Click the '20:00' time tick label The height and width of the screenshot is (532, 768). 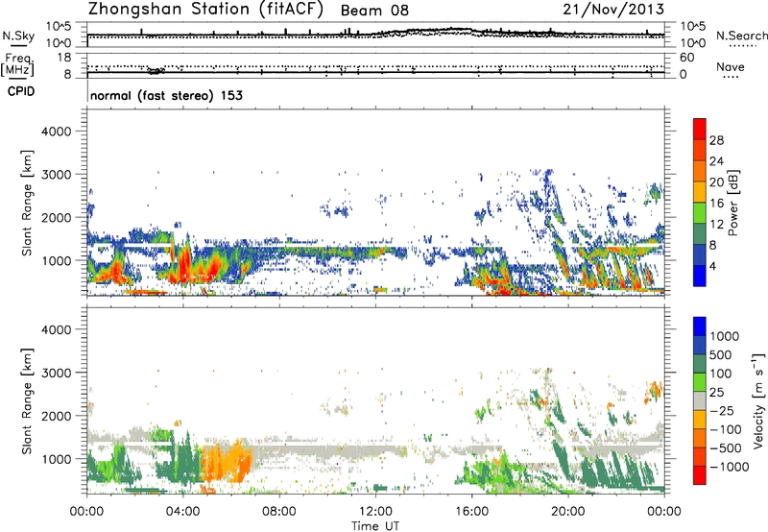pos(568,512)
